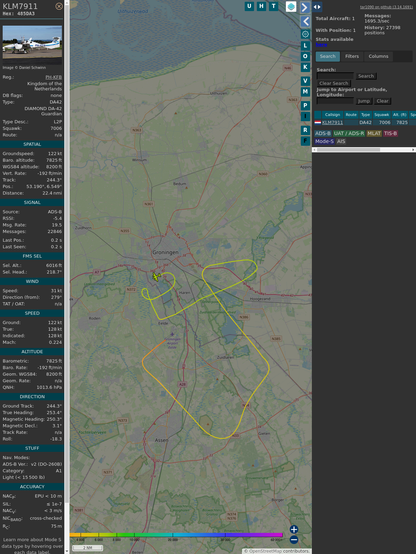
Task: Click the U map toggle button
Action: coord(249,6)
